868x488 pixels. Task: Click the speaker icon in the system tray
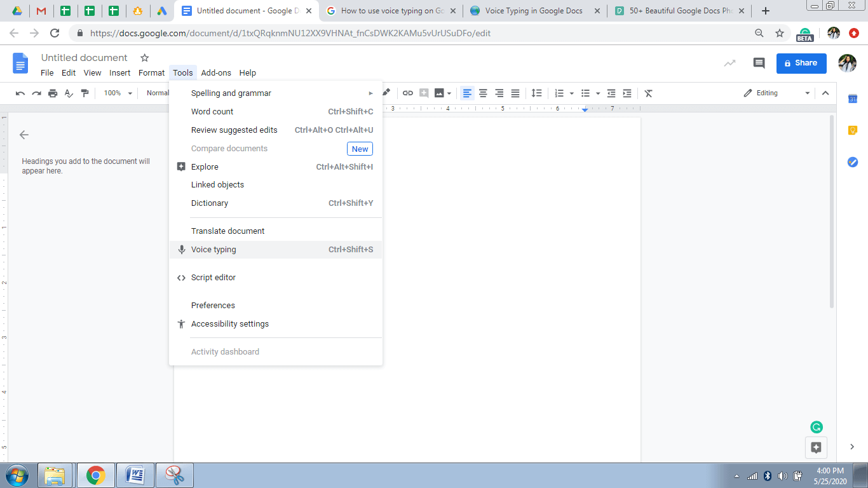(783, 475)
